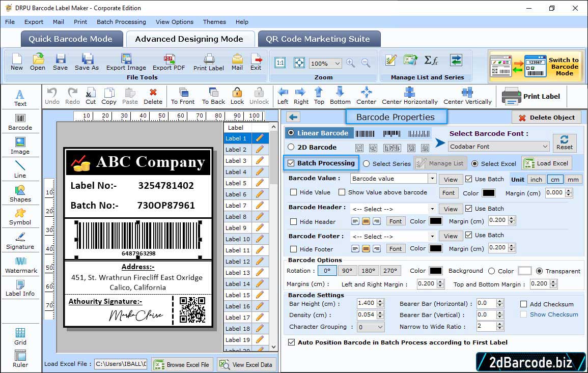Image resolution: width=588 pixels, height=373 pixels.
Task: Increase Density (cm) stepper
Action: (381, 312)
